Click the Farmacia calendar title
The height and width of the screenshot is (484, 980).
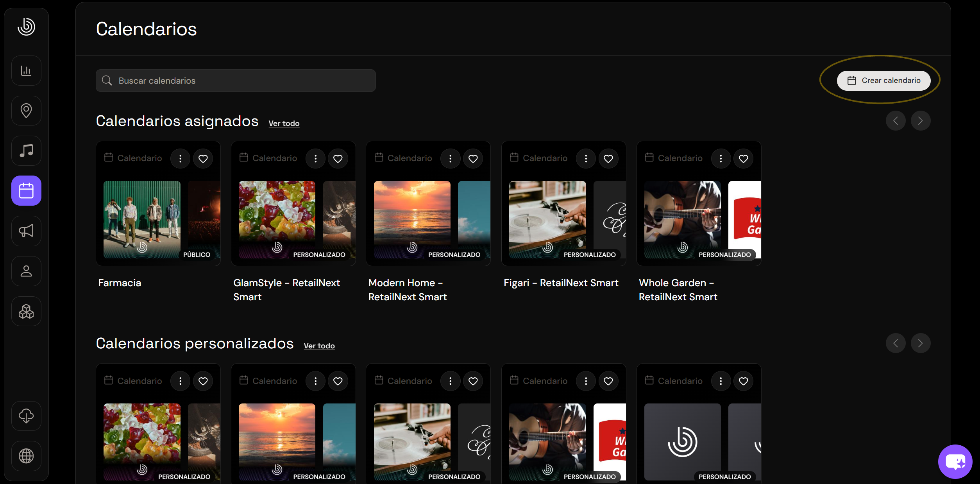pyautogui.click(x=120, y=283)
